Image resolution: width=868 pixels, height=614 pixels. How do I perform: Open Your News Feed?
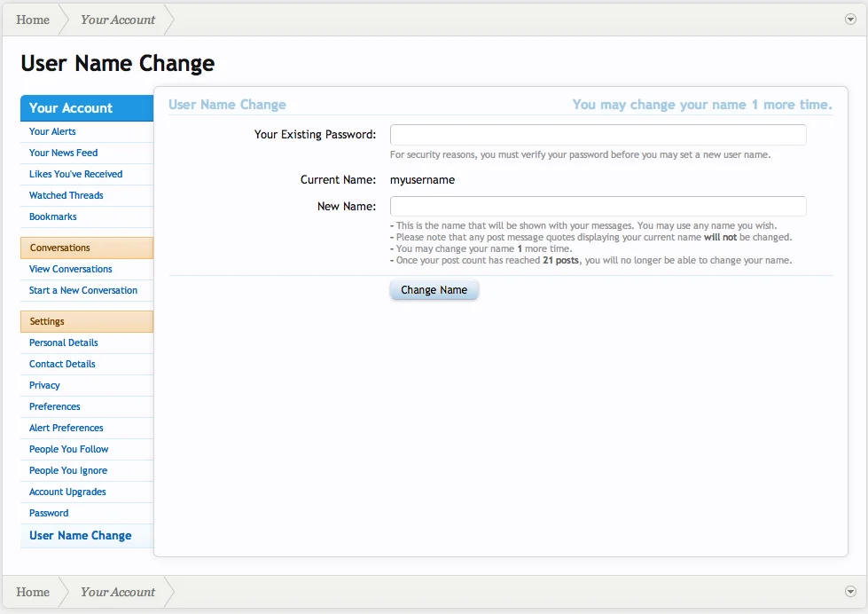63,153
